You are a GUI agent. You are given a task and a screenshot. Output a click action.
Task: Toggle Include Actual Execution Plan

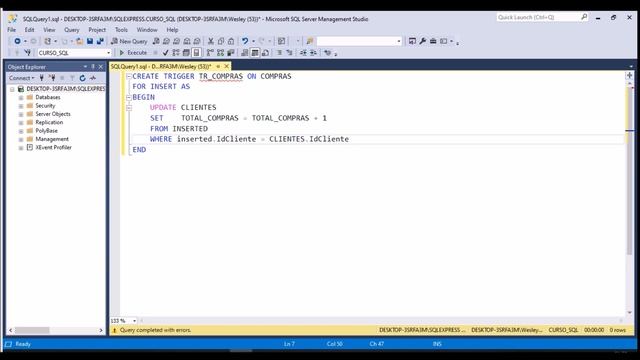pyautogui.click(x=210, y=53)
